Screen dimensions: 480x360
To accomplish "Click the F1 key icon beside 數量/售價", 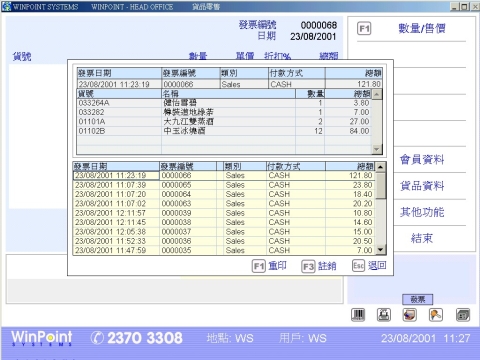I will pos(364,29).
